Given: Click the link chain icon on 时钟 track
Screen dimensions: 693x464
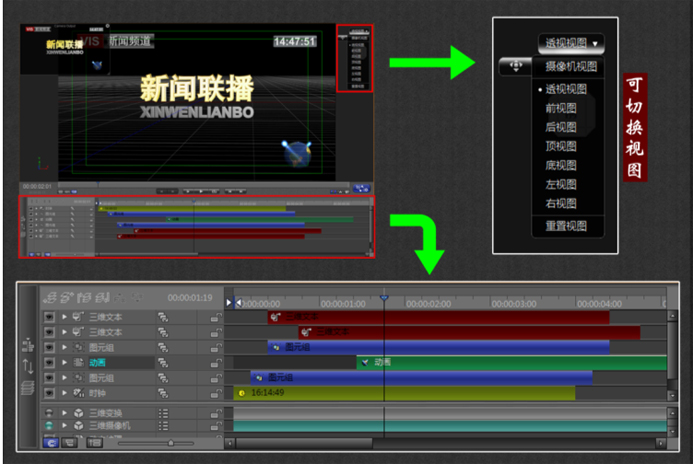Looking at the screenshot, I should pyautogui.click(x=163, y=393).
